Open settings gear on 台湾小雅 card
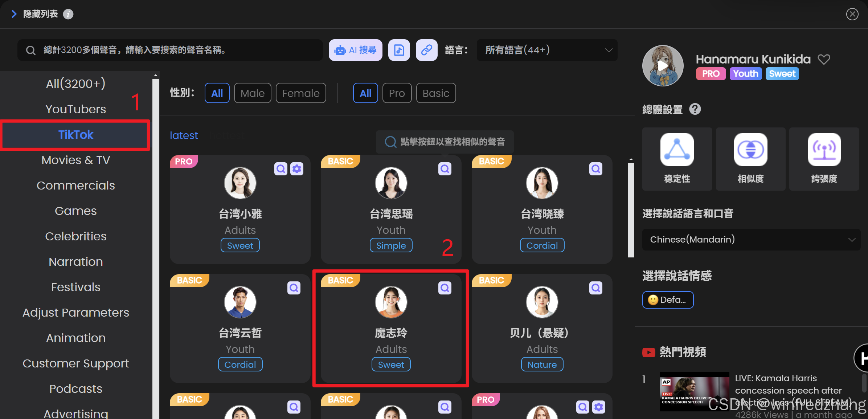Viewport: 868px width, 419px height. tap(297, 169)
